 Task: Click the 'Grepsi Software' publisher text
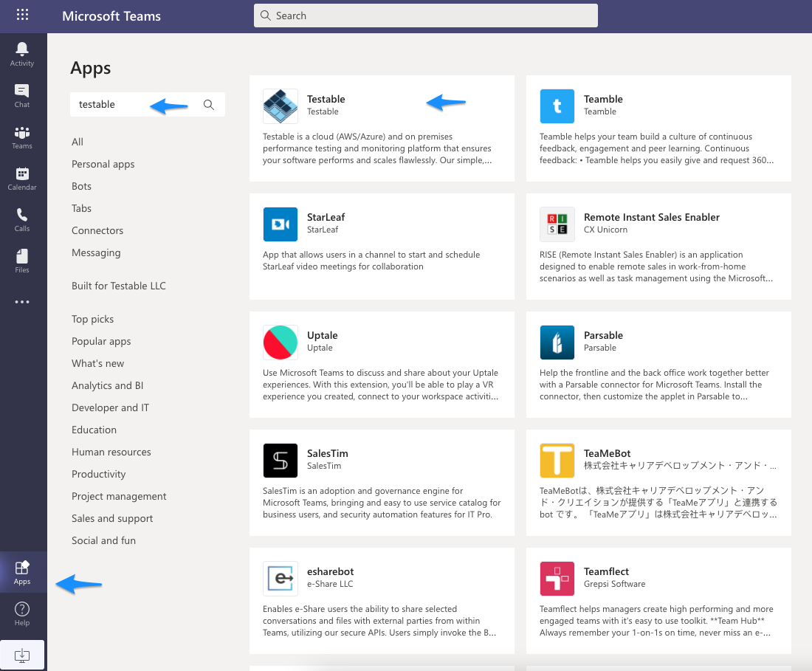coord(614,584)
